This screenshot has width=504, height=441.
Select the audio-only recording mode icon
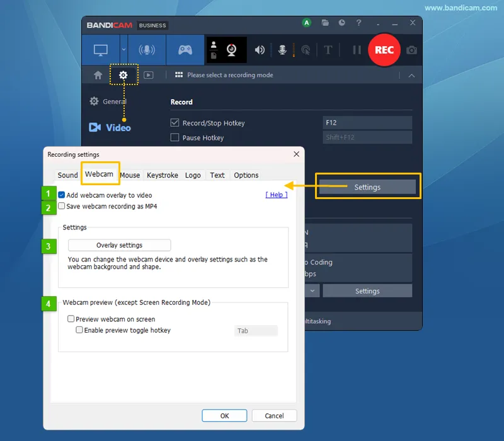[x=147, y=50]
